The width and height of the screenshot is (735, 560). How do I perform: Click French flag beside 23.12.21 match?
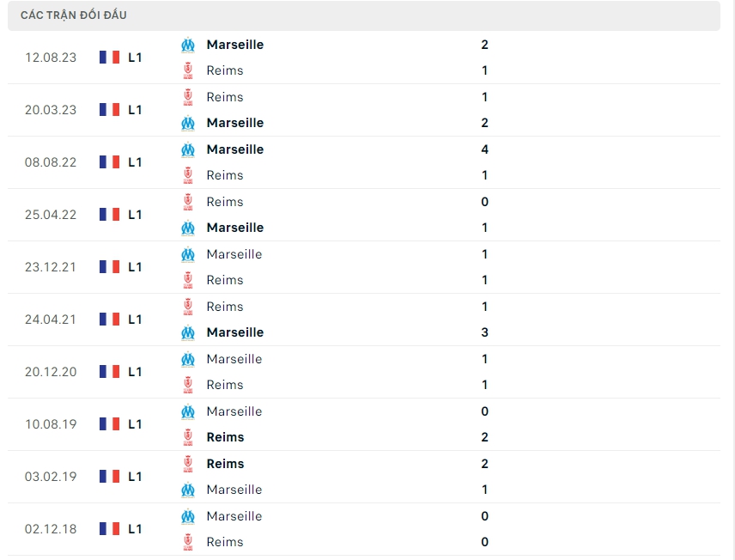(109, 267)
